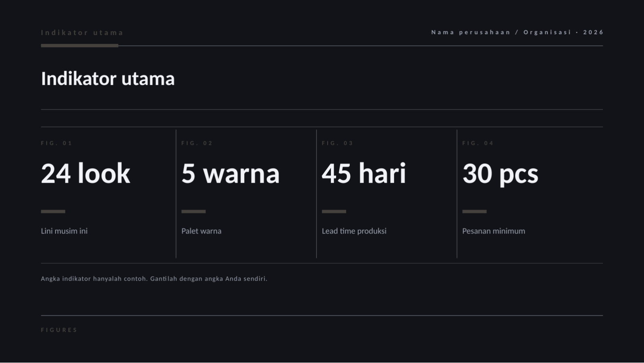The height and width of the screenshot is (363, 644).
Task: Click the accent bar under '24 look'
Action: 53,211
